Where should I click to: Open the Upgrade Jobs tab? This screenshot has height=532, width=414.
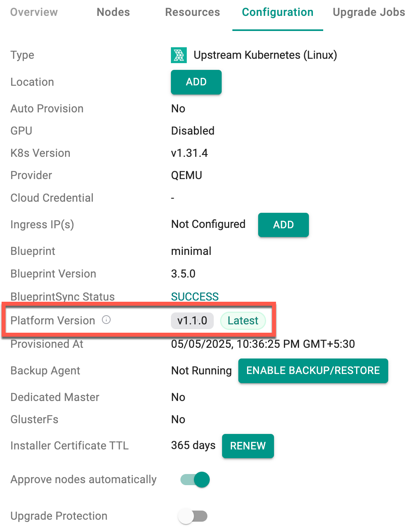point(369,12)
